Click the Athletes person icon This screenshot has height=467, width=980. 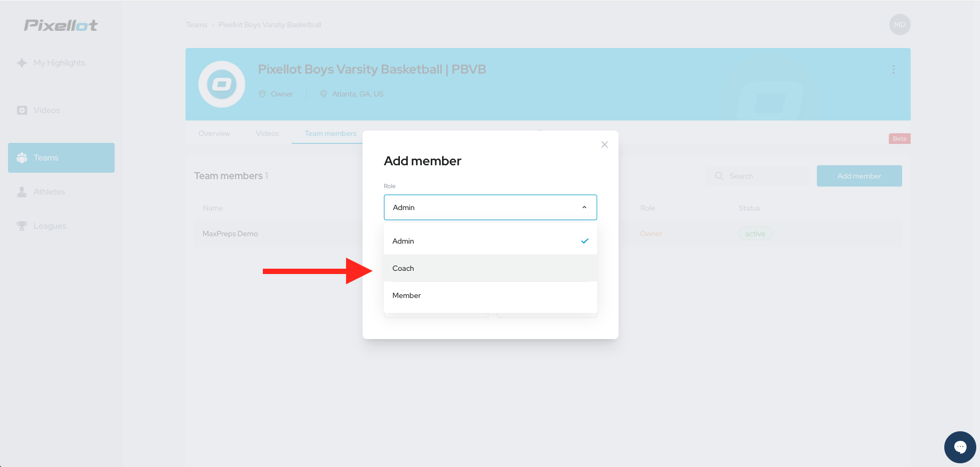click(x=22, y=192)
